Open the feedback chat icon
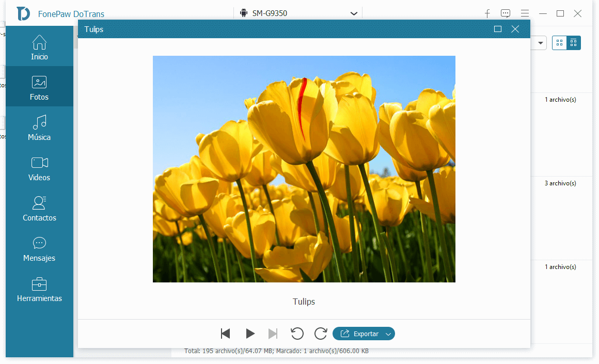Screen dimensions: 599x364 coord(506,13)
